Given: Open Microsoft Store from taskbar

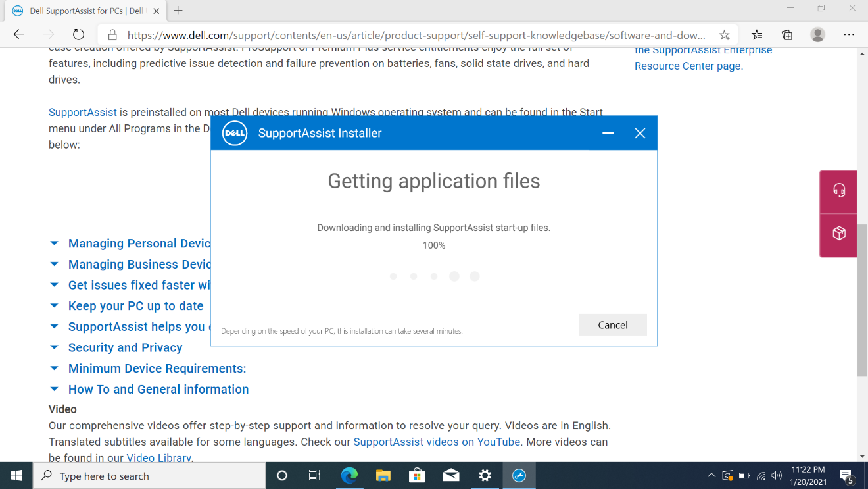Looking at the screenshot, I should click(x=417, y=475).
